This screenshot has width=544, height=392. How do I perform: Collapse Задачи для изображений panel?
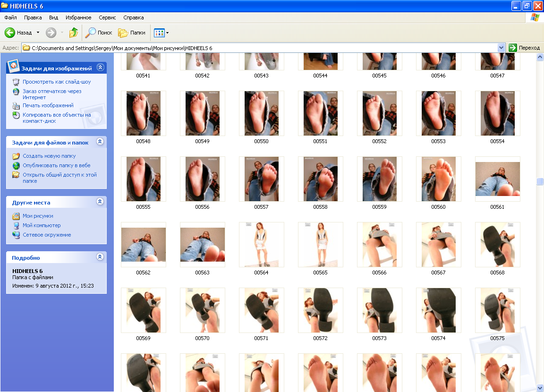[x=100, y=67]
